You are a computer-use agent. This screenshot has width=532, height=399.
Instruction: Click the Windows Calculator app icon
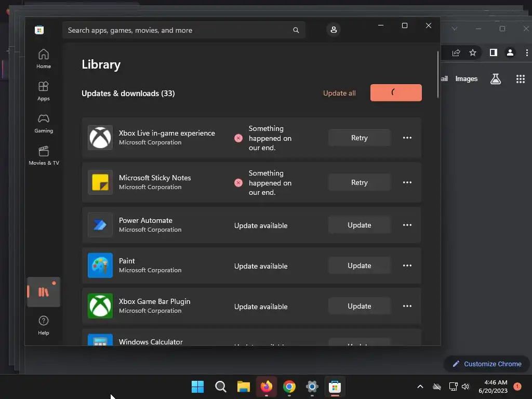point(100,340)
